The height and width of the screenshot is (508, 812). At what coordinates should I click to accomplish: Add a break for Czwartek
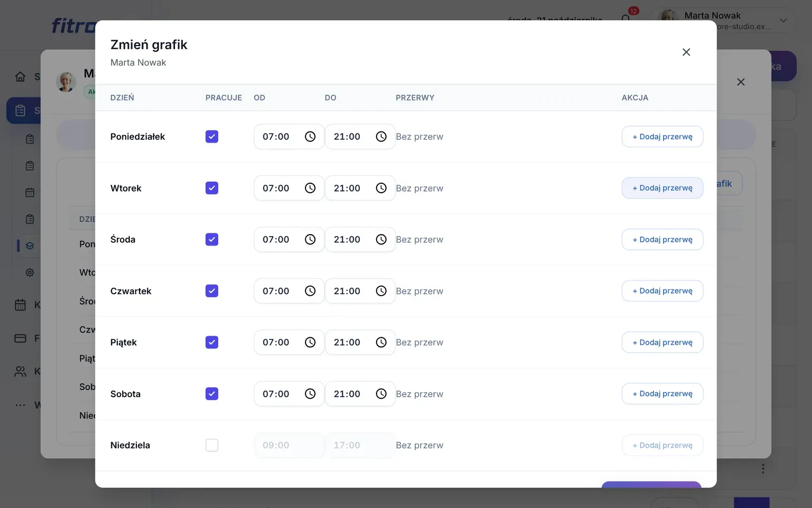662,291
